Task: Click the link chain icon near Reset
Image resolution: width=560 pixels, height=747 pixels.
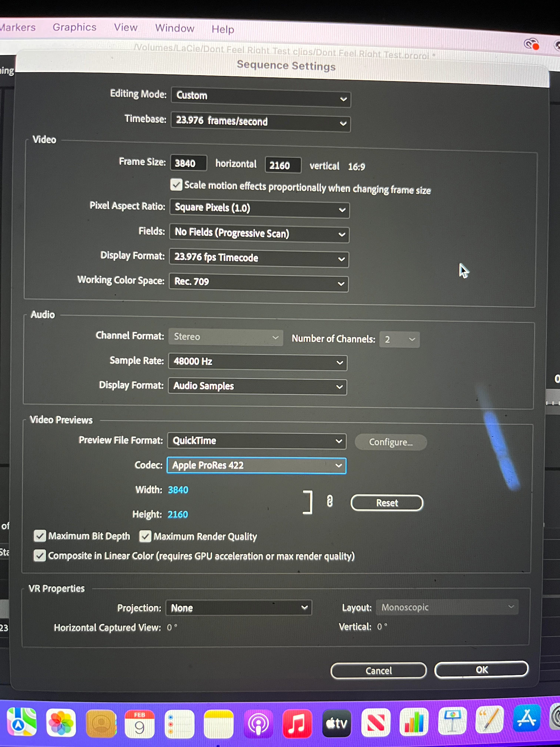Action: [329, 501]
